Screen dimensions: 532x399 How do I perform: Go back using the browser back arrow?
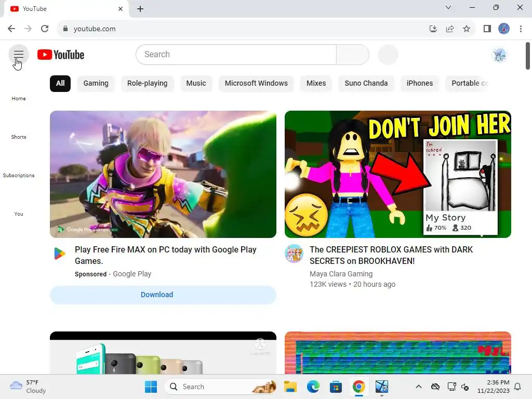coord(11,29)
